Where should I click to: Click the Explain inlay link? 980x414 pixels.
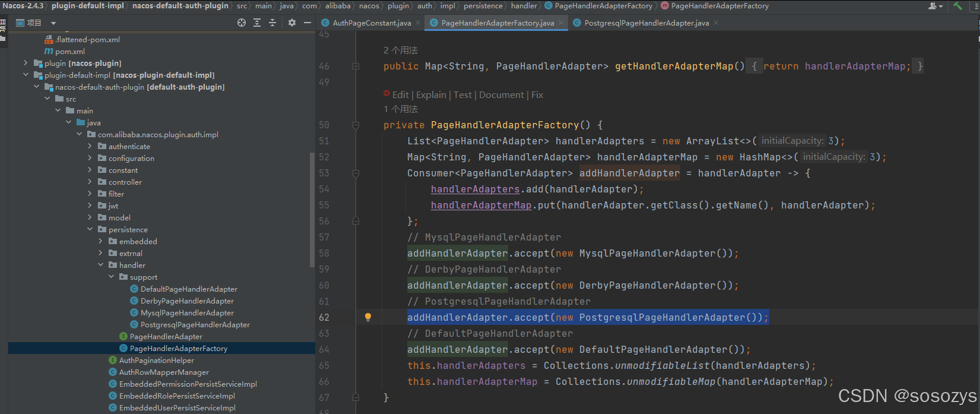[x=431, y=94]
